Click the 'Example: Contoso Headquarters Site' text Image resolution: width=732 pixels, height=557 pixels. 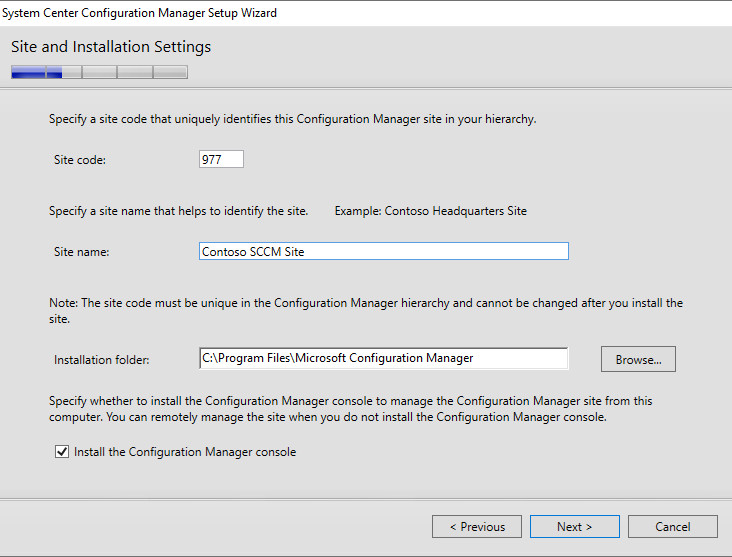coord(431,211)
